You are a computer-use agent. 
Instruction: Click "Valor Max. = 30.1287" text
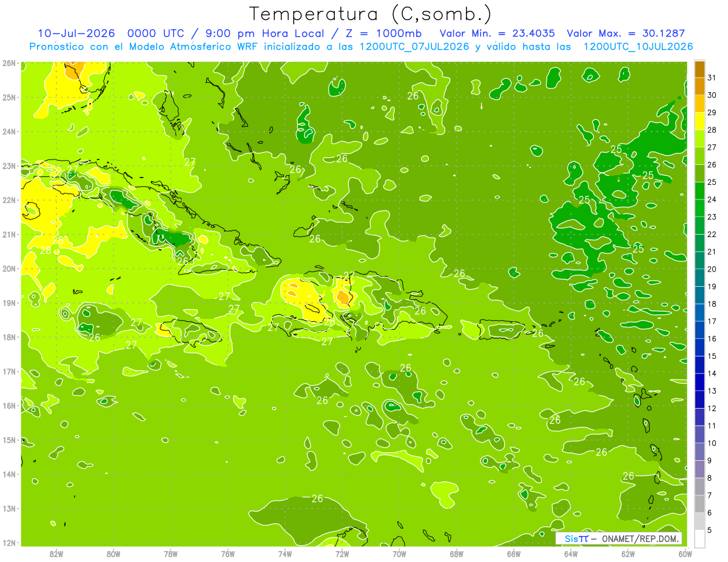(x=626, y=33)
